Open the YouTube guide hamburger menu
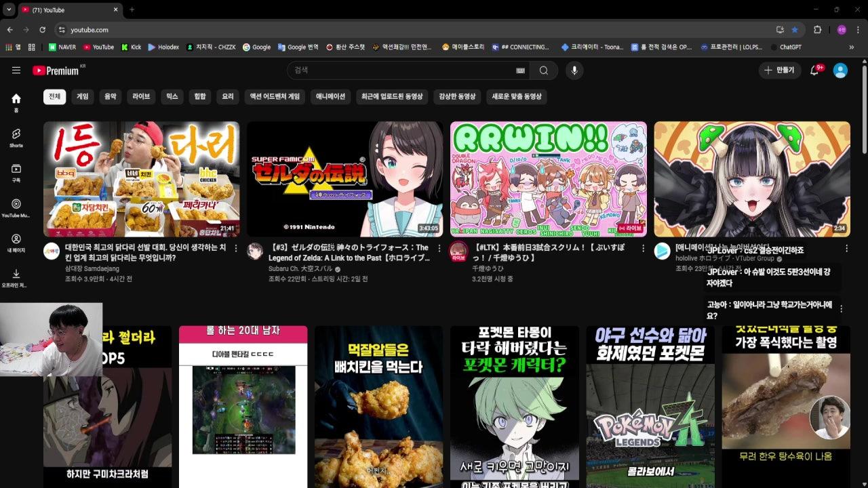The width and height of the screenshot is (868, 488). point(16,70)
